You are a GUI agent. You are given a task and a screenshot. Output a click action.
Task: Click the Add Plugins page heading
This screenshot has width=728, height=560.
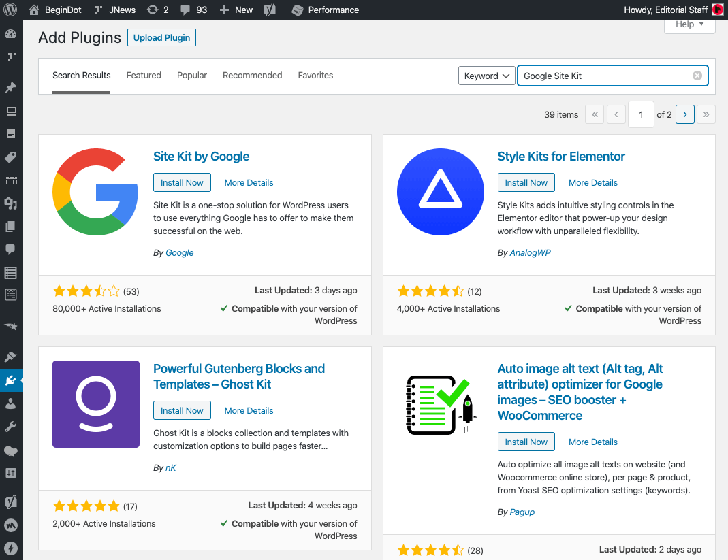point(80,37)
